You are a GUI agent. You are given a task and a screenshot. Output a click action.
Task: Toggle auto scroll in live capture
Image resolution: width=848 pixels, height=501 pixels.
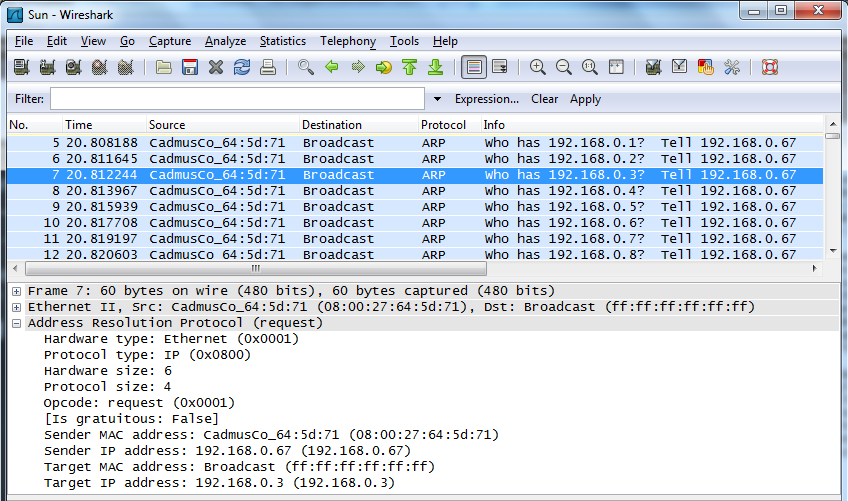click(x=500, y=67)
